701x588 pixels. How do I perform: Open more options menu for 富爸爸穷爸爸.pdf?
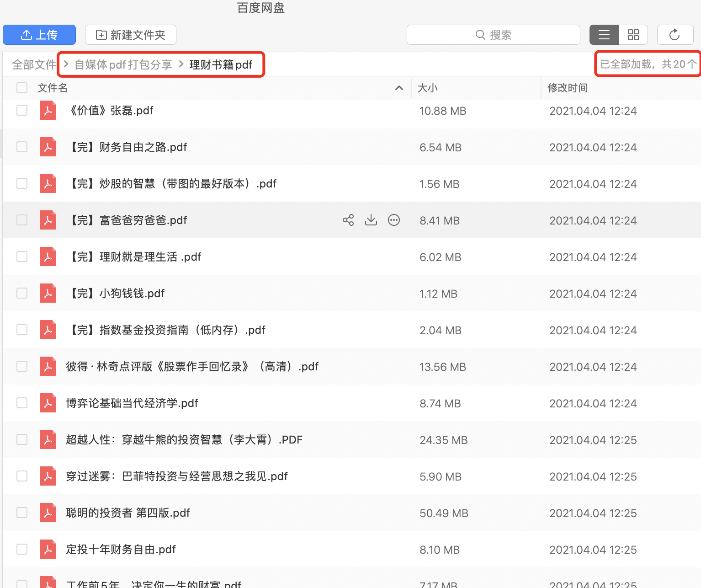[394, 220]
